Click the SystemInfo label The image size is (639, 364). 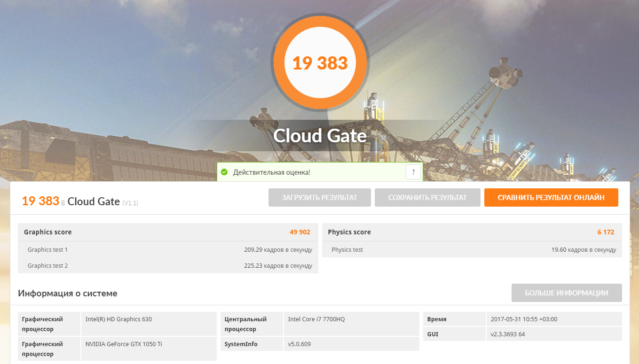[x=241, y=344]
